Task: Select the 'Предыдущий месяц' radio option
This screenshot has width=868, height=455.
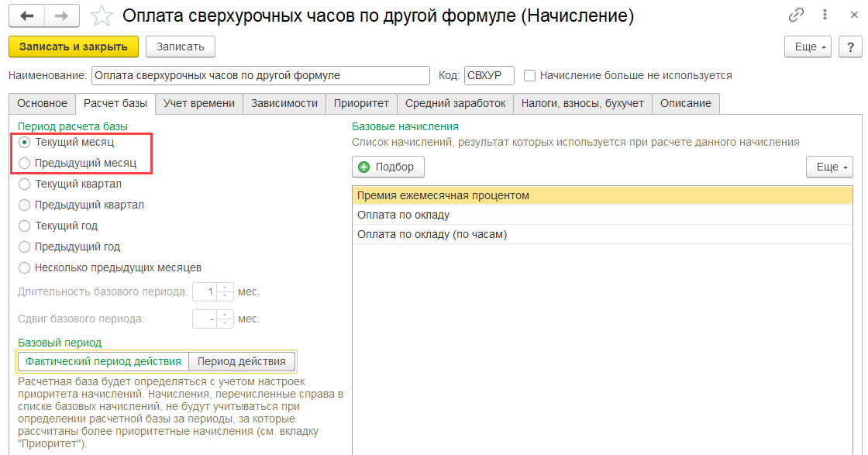Action: coord(25,164)
